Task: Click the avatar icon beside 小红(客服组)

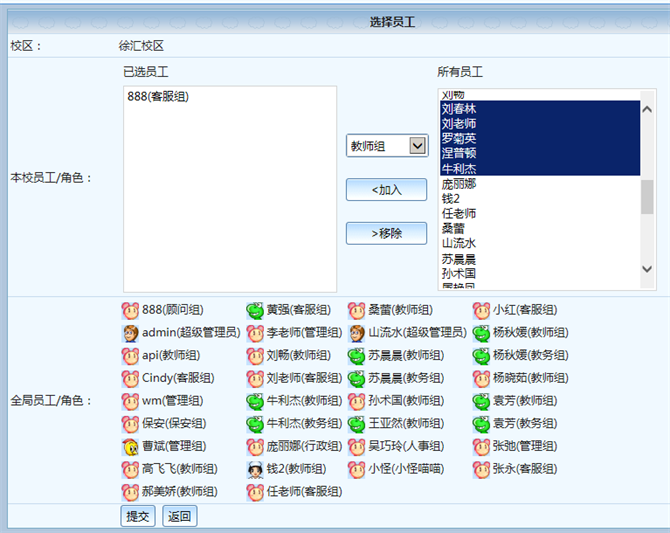Action: 481,310
